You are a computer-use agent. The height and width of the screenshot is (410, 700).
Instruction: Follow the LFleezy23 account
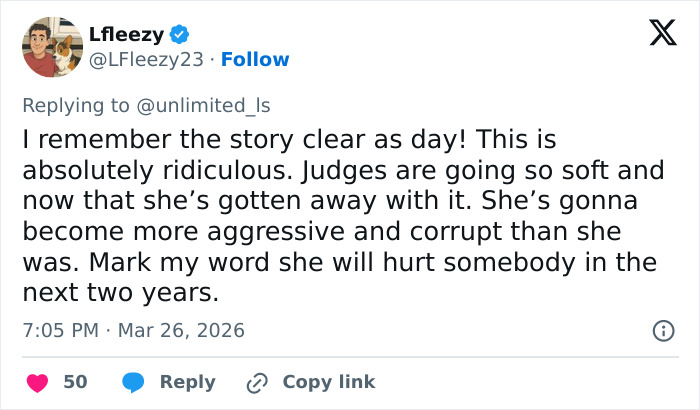pos(255,60)
